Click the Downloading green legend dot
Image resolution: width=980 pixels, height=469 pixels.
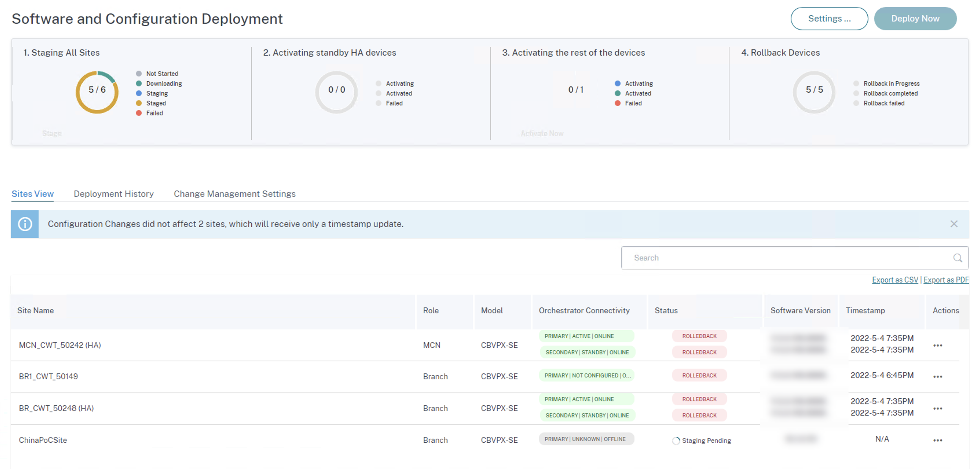[x=139, y=83]
